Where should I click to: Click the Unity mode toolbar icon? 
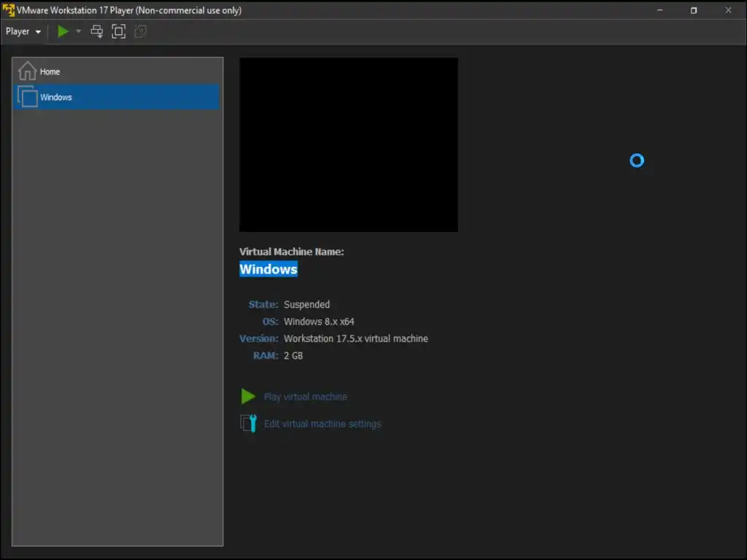click(x=140, y=31)
